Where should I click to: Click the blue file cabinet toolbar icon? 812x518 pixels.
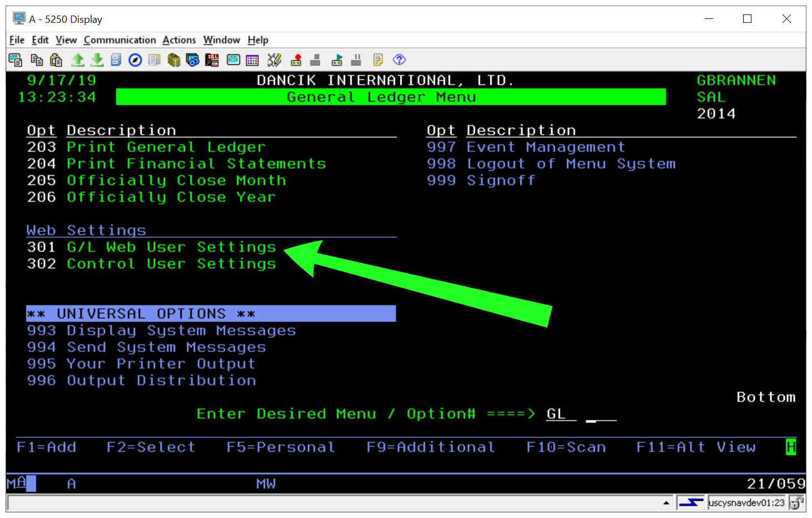coord(116,60)
